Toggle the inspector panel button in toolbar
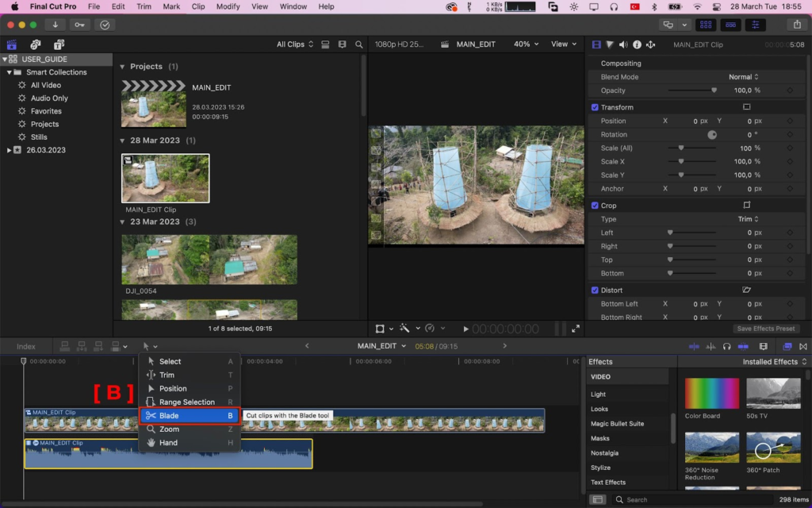812x508 pixels. coord(756,25)
